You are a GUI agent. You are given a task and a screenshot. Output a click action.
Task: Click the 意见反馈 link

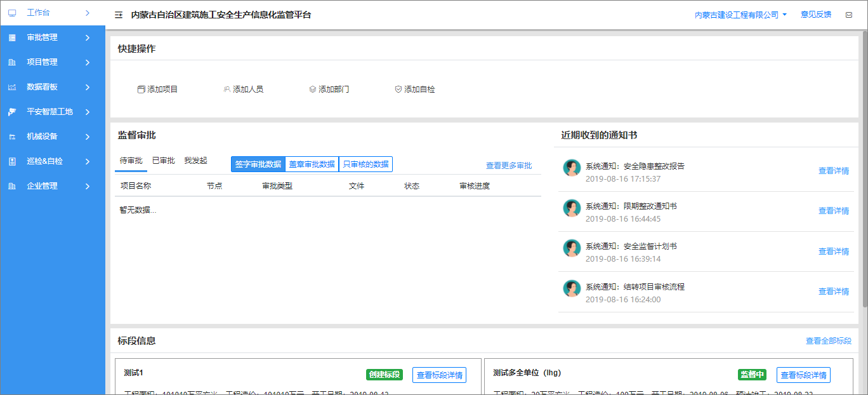click(x=816, y=15)
